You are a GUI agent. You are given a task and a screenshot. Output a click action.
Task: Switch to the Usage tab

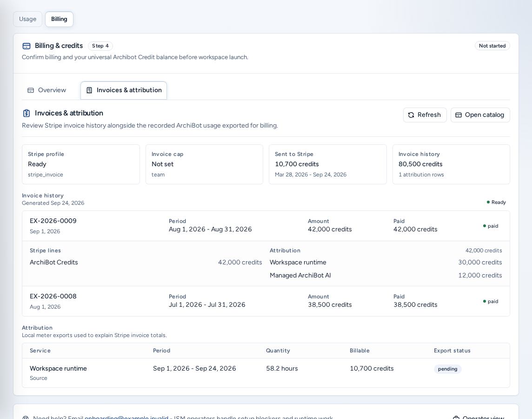27,19
